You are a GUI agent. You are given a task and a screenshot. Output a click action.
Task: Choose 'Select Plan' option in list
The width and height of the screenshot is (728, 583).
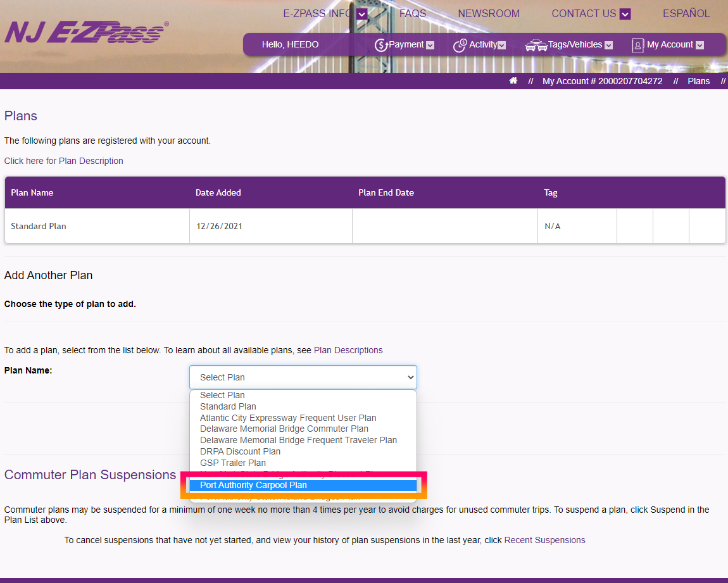303,395
